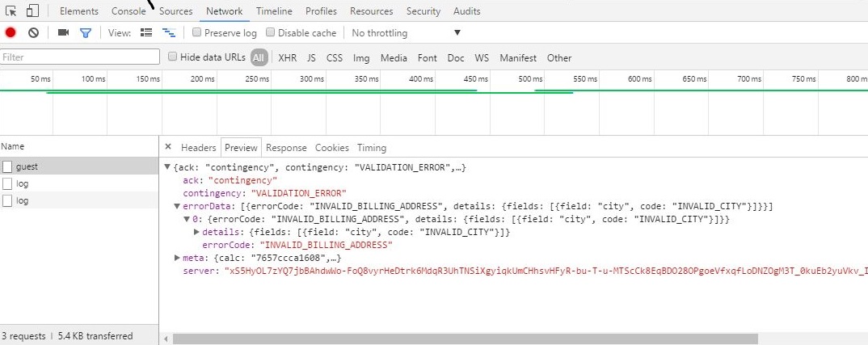Open the No throttling dropdown
Image resolution: width=868 pixels, height=345 pixels.
pos(407,33)
